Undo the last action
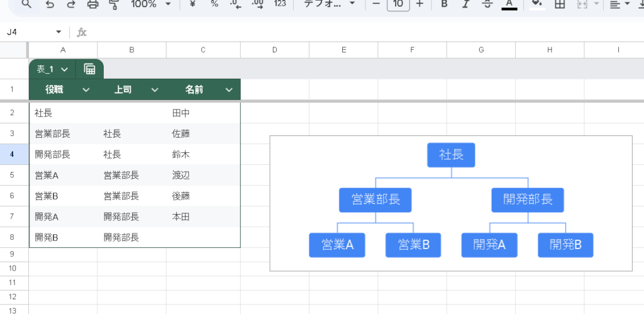 [x=50, y=4]
